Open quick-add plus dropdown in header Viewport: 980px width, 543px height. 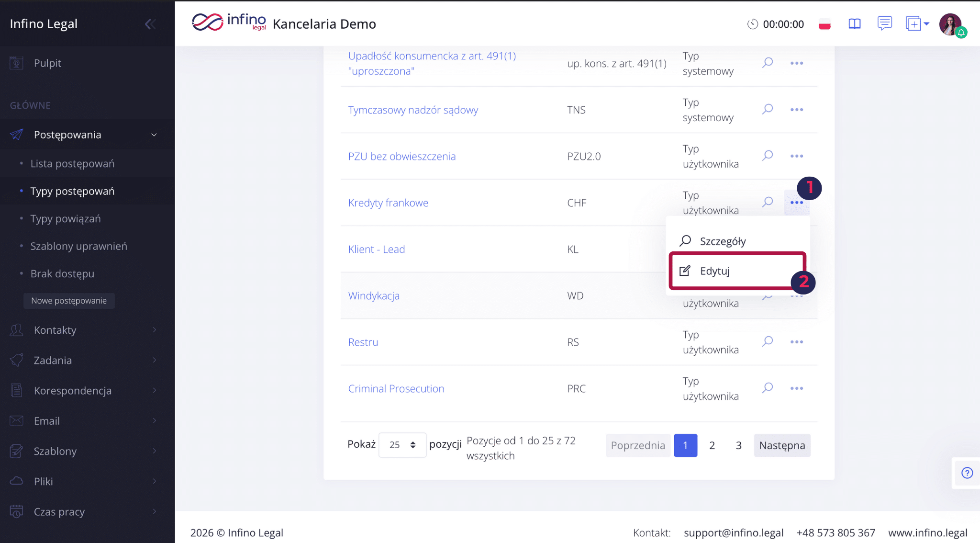tap(917, 24)
